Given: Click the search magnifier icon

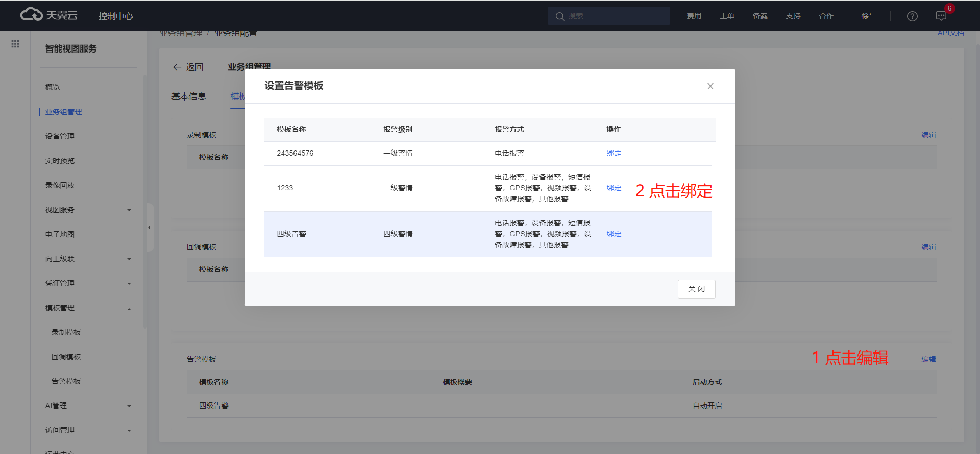Looking at the screenshot, I should pos(560,16).
